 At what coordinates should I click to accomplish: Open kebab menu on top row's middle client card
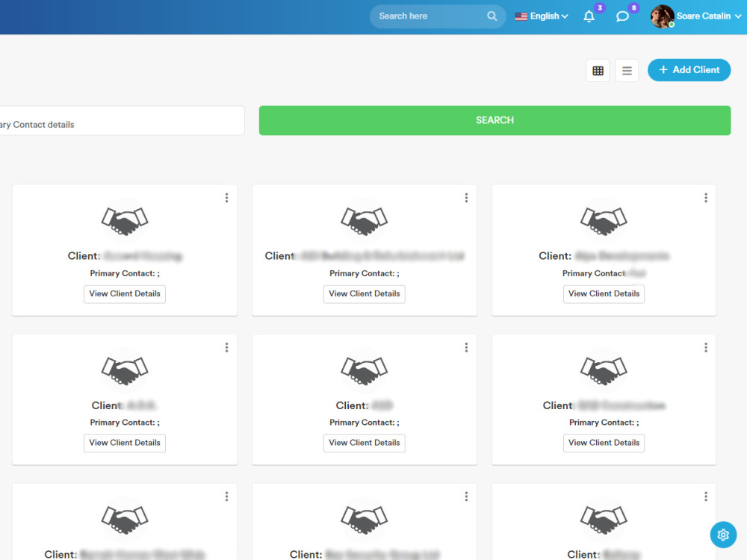[x=466, y=198]
